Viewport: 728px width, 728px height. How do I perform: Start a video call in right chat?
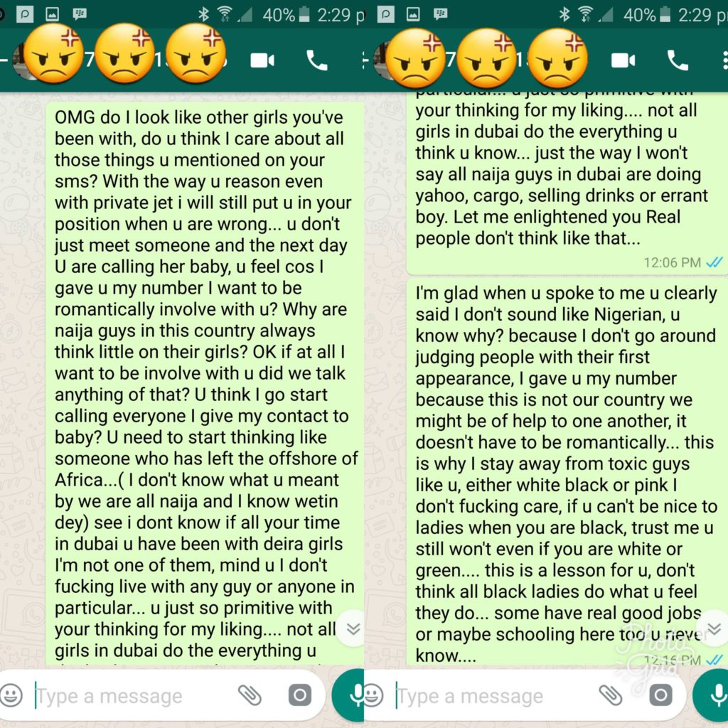(x=623, y=60)
